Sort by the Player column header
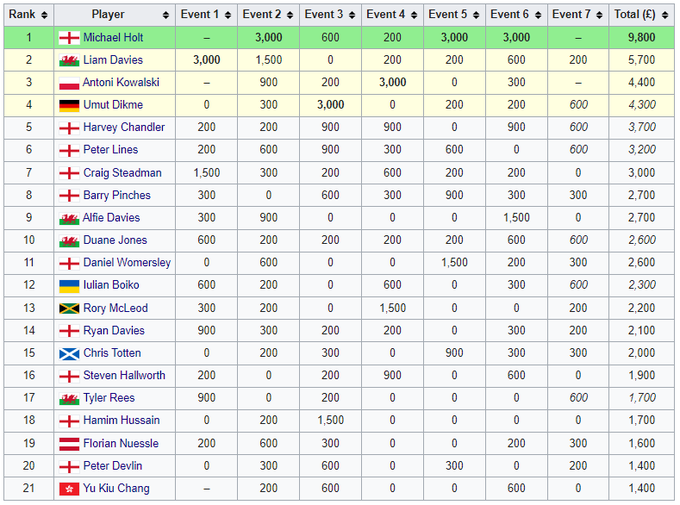 [116, 15]
